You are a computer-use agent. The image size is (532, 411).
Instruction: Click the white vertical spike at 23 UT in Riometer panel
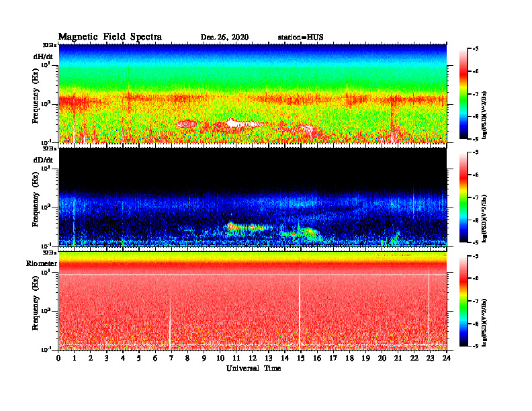click(x=429, y=309)
